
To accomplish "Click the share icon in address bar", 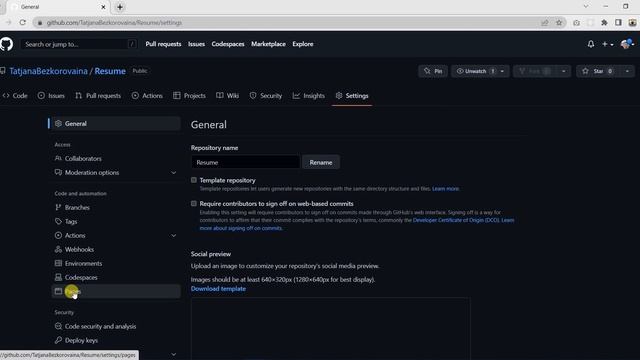I will pos(544,23).
